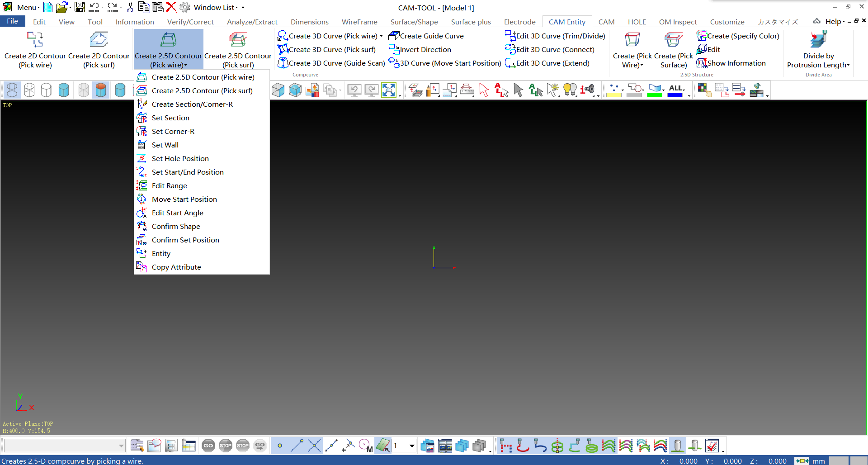This screenshot has width=868, height=465.
Task: Toggle hidden-line cylinder display mode
Action: click(x=29, y=90)
